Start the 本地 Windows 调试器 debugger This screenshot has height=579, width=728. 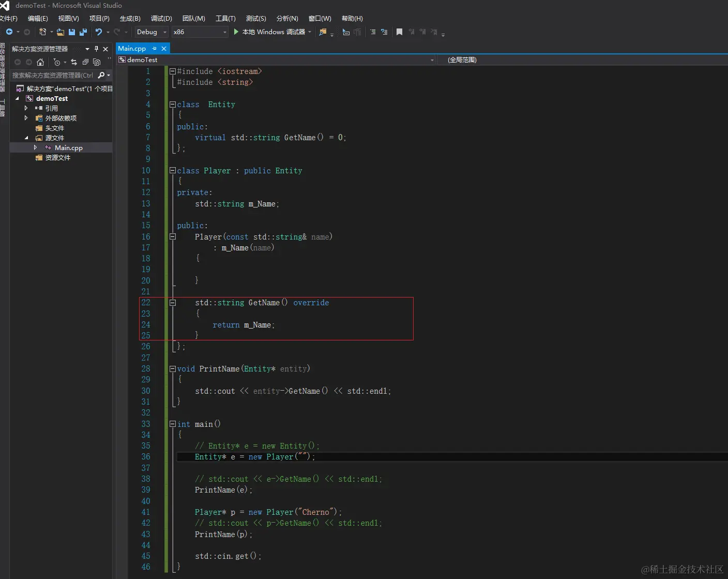[269, 32]
